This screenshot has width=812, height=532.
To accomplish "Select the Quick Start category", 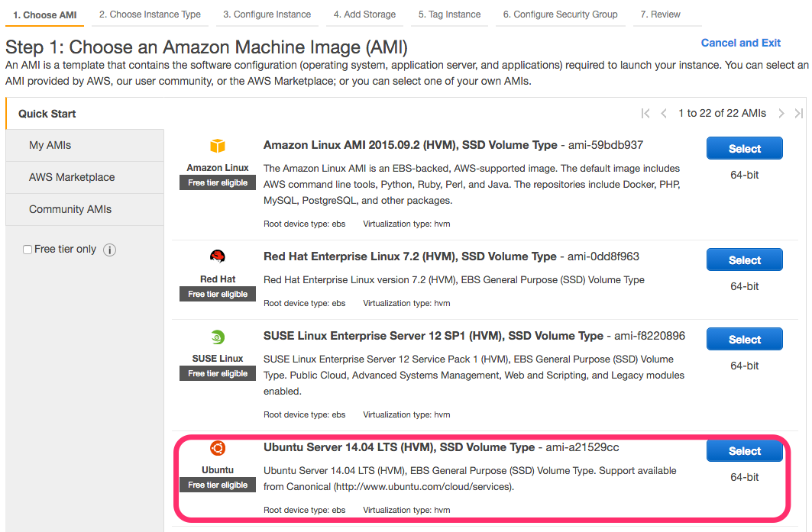I will (x=86, y=114).
